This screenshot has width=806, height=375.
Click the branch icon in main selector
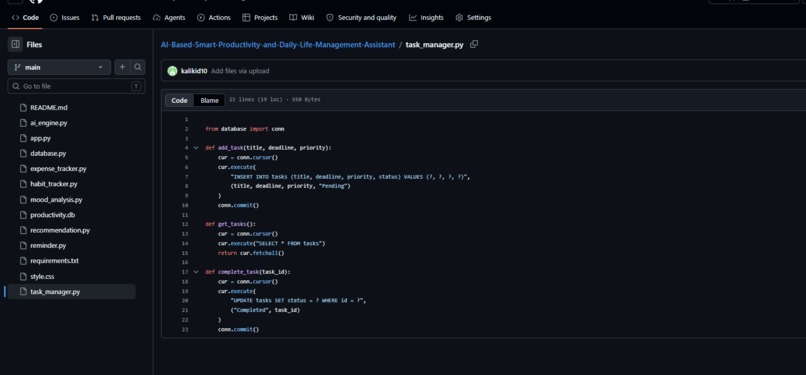click(17, 67)
